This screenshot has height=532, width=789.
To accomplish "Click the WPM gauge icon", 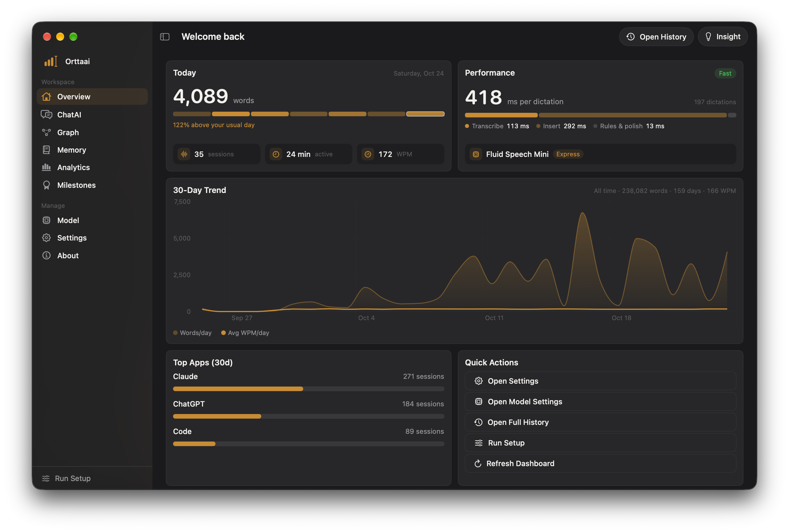I will pyautogui.click(x=368, y=154).
